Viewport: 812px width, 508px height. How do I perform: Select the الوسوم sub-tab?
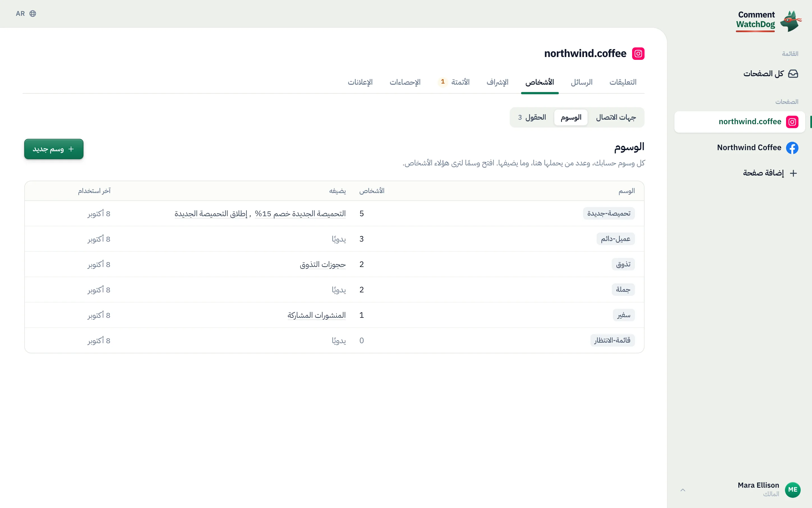click(571, 117)
